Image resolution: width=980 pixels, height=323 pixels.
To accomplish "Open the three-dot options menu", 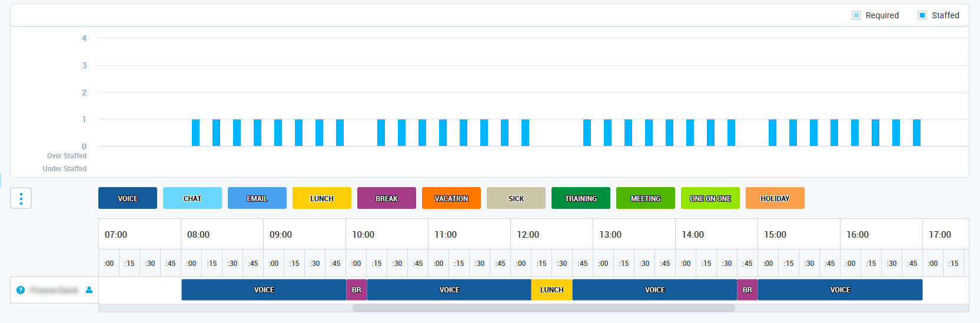I will 21,198.
